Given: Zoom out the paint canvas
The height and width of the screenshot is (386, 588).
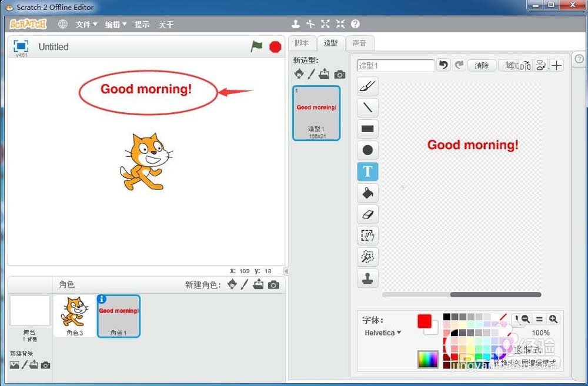Looking at the screenshot, I should coord(525,319).
